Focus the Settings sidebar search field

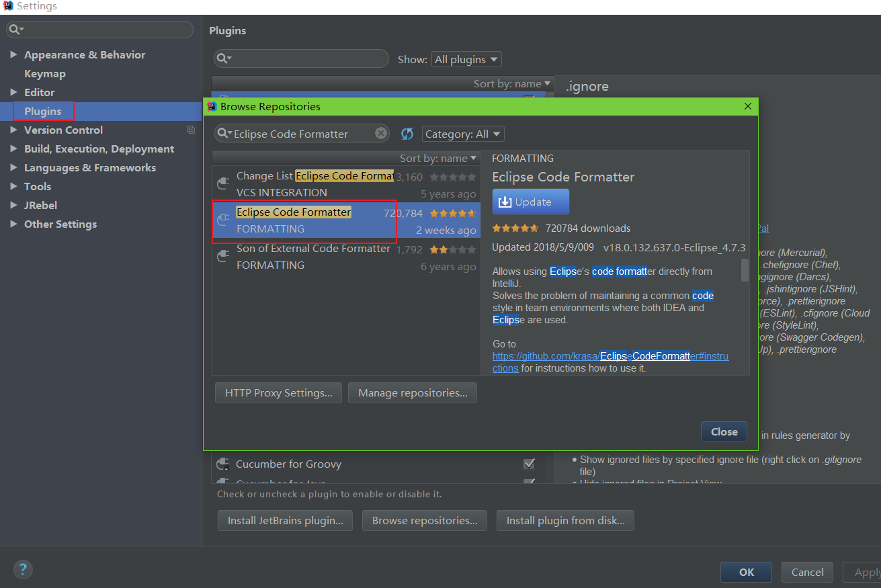tap(99, 30)
